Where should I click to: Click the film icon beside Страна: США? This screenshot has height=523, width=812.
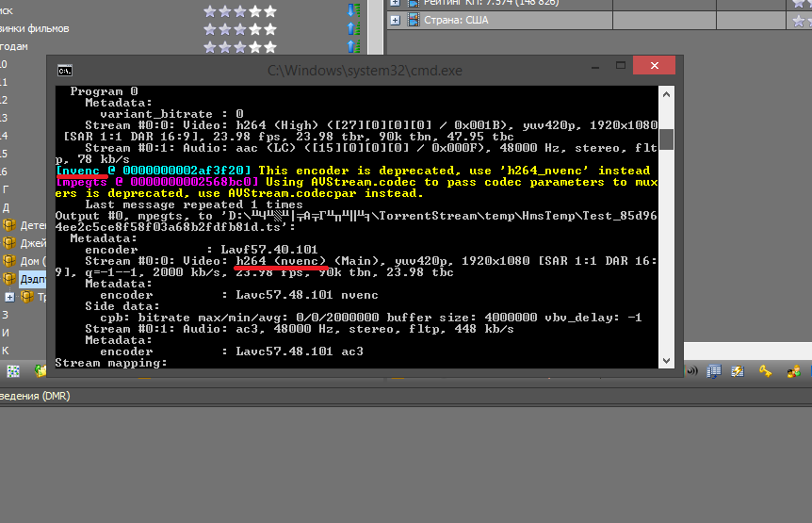[x=413, y=20]
